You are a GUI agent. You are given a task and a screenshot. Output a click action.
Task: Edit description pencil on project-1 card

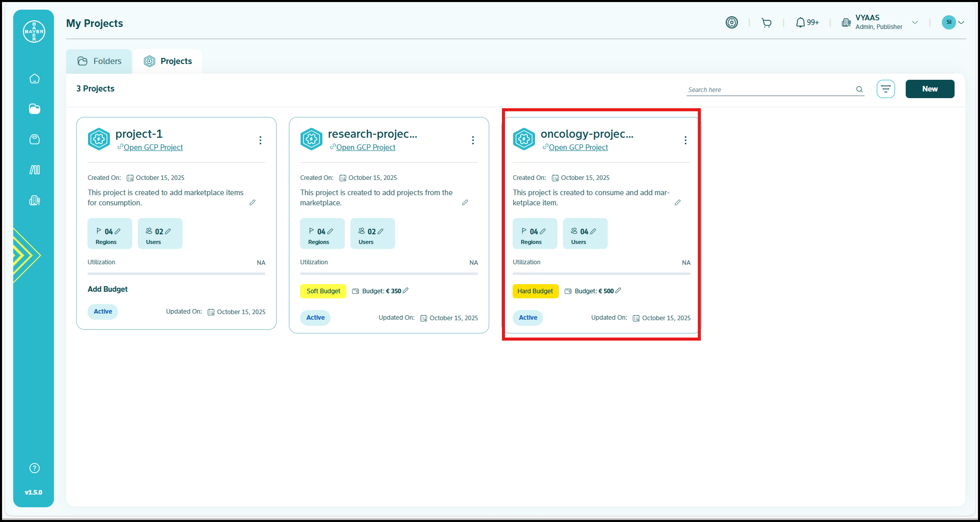coord(252,203)
